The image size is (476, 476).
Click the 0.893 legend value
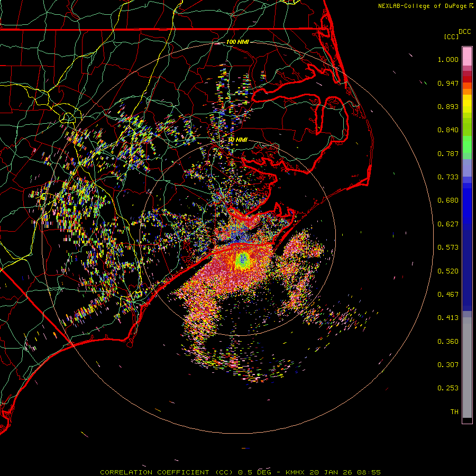pos(448,106)
